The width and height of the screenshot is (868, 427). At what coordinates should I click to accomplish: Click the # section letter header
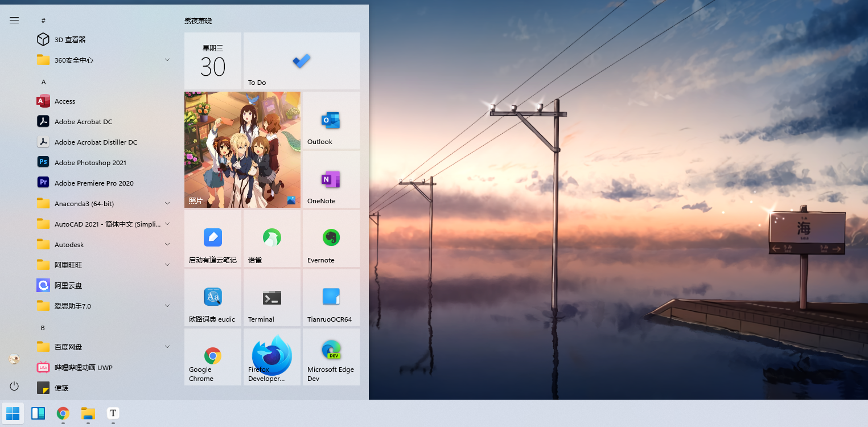click(43, 20)
